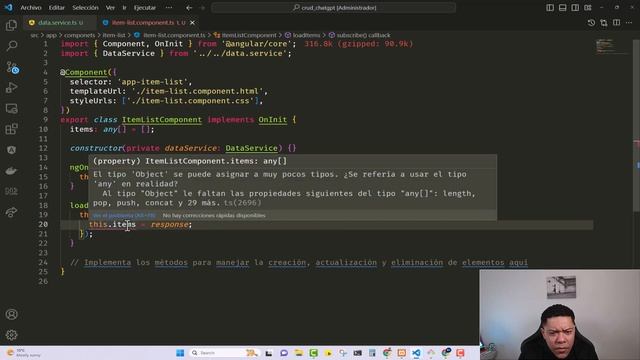Click the crud_chatgpt command center search box
Screen dimensions: 640x360
click(334, 7)
